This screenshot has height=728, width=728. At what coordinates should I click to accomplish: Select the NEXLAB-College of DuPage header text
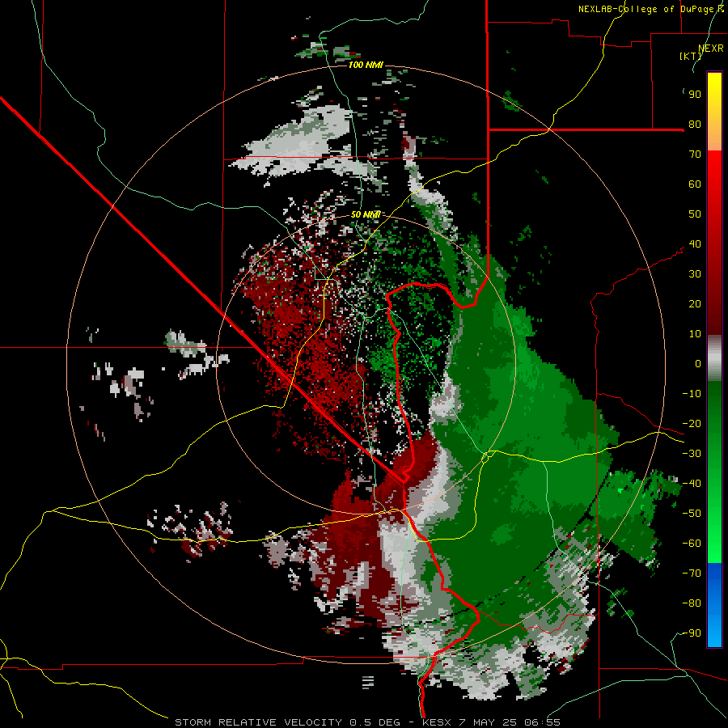pyautogui.click(x=646, y=9)
